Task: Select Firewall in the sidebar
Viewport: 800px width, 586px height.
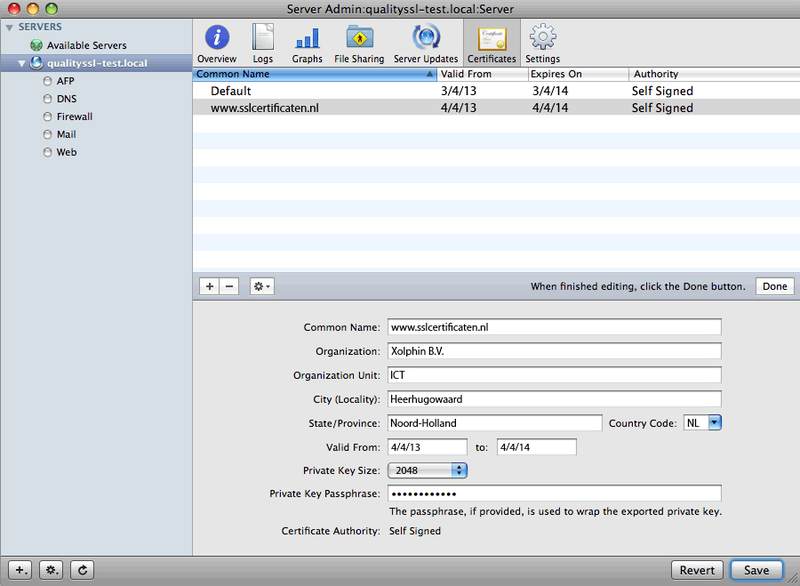Action: [74, 117]
